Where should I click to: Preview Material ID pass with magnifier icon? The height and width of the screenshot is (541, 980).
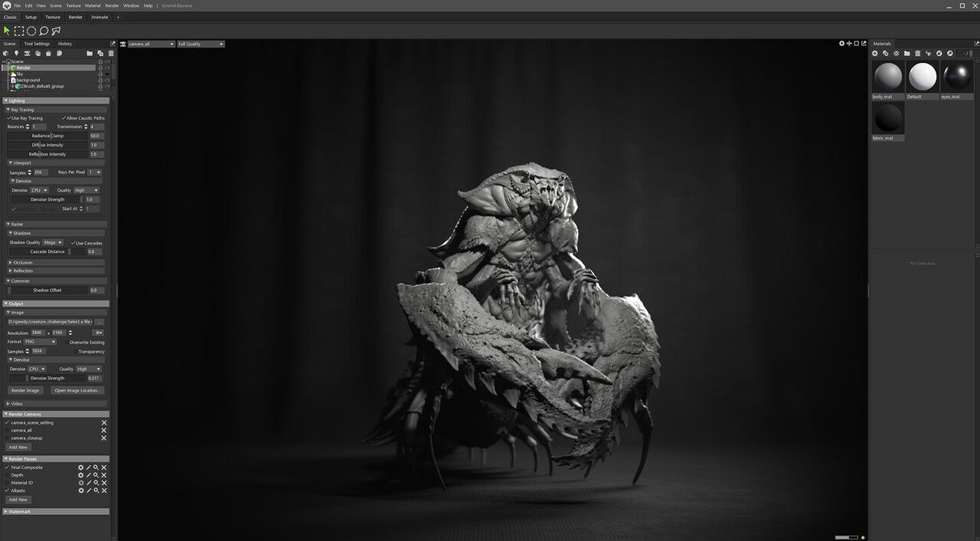point(96,483)
